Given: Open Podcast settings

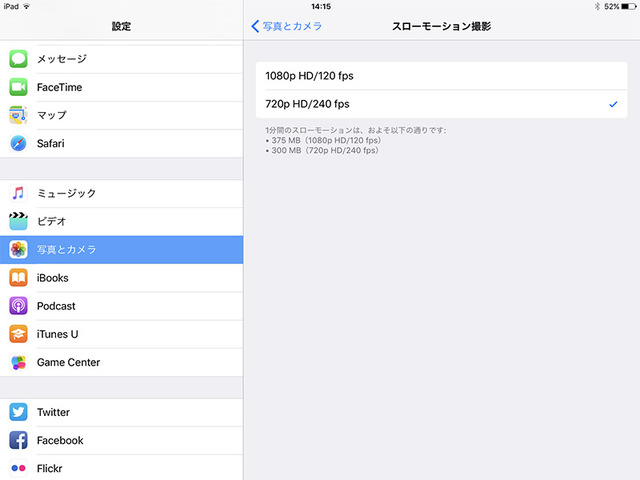Looking at the screenshot, I should [122, 306].
